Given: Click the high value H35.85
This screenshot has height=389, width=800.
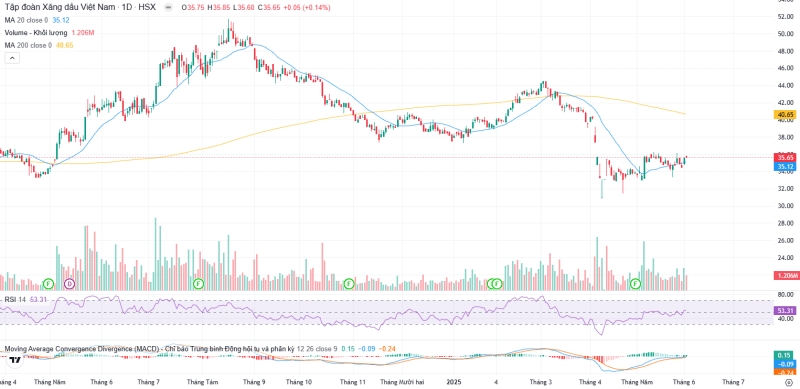Looking at the screenshot, I should [x=218, y=8].
